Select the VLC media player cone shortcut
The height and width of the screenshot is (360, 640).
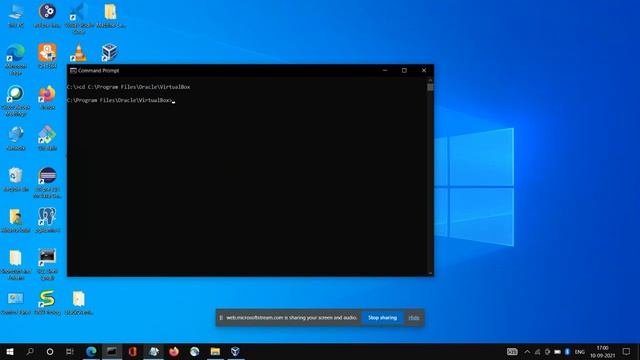point(78,53)
